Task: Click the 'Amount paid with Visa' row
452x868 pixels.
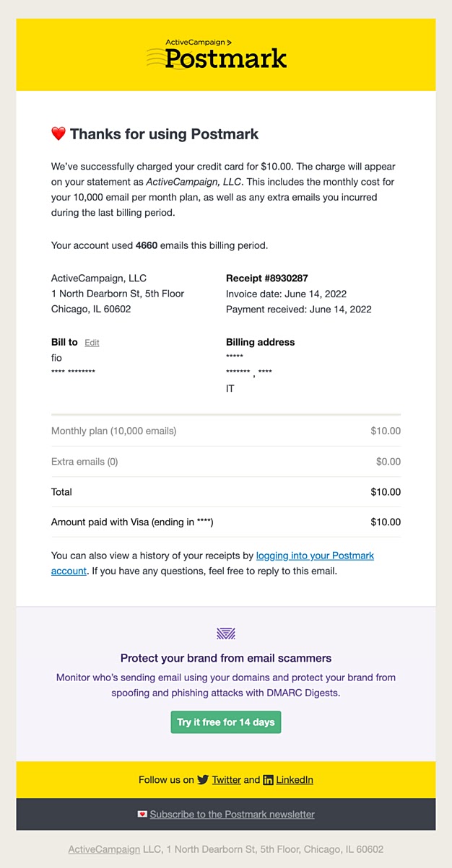Action: pyautogui.click(x=226, y=522)
